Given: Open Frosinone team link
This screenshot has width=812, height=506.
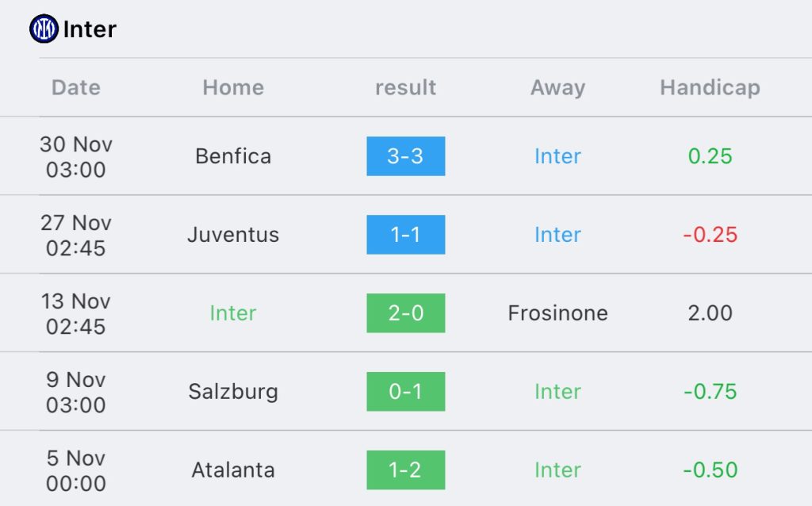Looking at the screenshot, I should pos(557,312).
